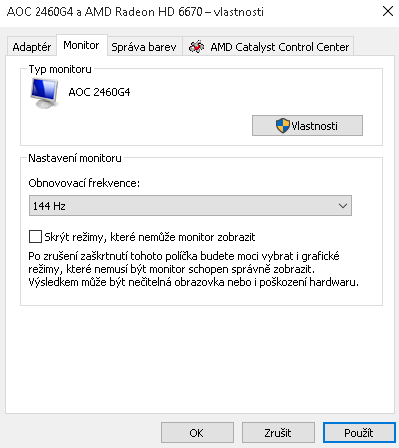
Task: Click the Skrýt režimy checkbox label text
Action: [x=150, y=237]
